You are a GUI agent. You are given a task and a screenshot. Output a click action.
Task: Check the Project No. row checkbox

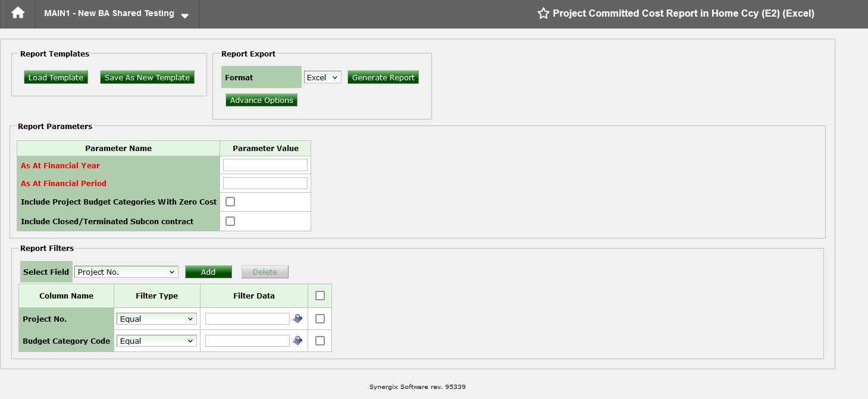(x=319, y=318)
